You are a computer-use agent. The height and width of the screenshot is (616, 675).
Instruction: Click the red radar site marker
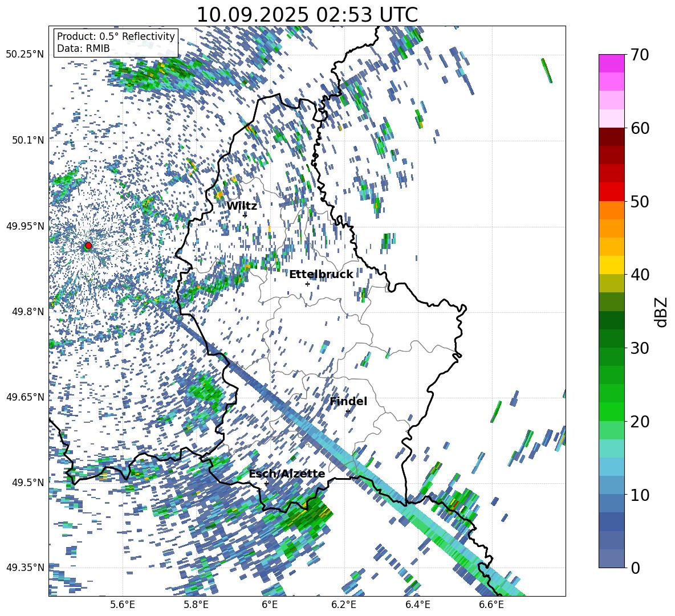click(88, 246)
